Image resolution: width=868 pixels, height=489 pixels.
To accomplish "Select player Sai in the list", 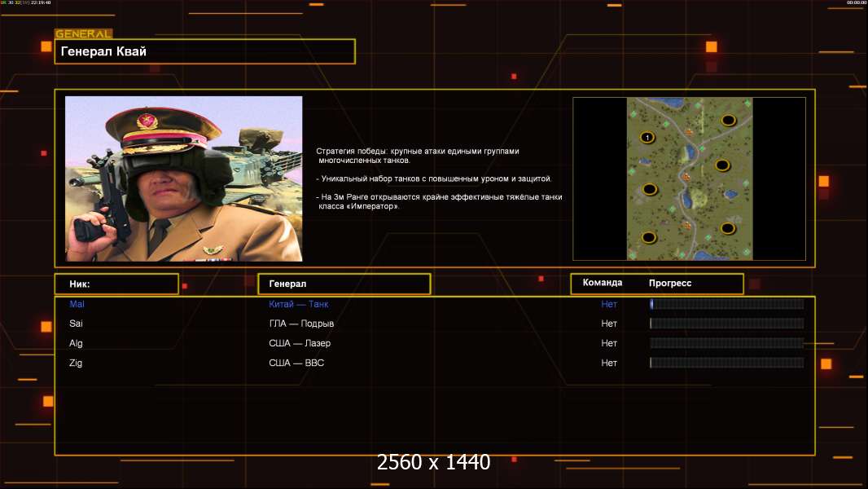I will point(76,324).
